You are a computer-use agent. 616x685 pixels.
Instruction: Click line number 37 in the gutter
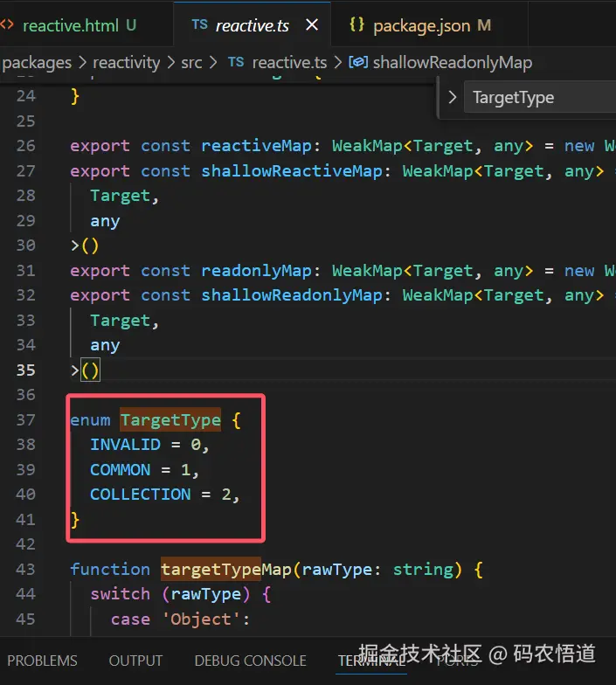coord(26,419)
